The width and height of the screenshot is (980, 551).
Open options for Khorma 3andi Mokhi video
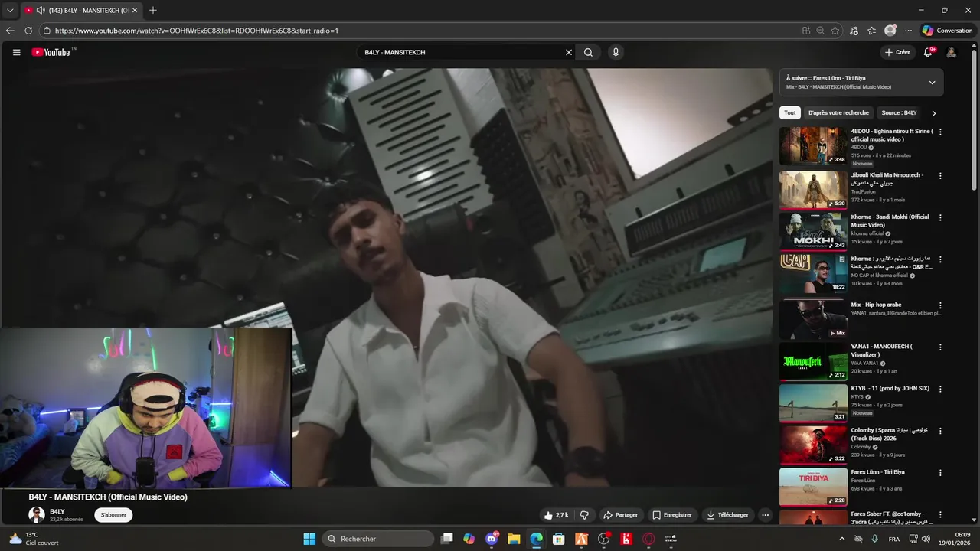940,217
